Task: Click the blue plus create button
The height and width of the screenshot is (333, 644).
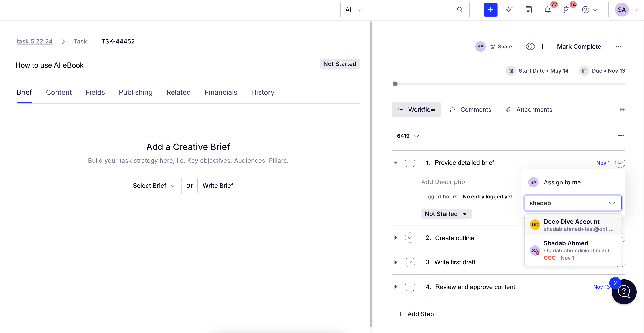Action: coord(490,10)
